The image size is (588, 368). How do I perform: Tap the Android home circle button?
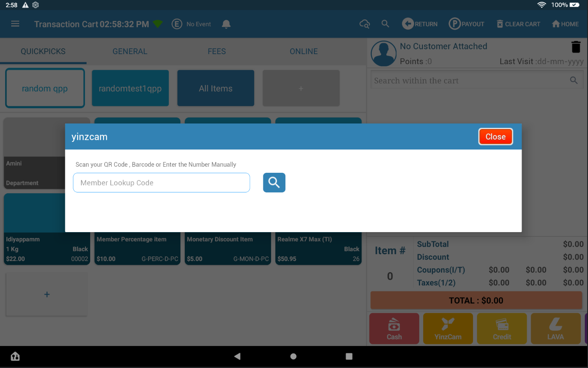tap(293, 356)
